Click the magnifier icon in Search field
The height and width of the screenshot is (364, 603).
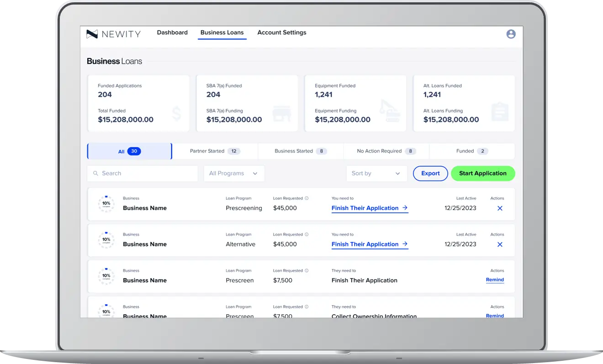[95, 174]
